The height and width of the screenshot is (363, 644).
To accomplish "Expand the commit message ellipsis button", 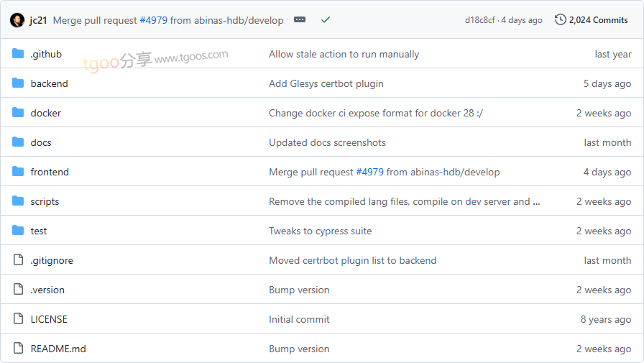I will coord(300,20).
